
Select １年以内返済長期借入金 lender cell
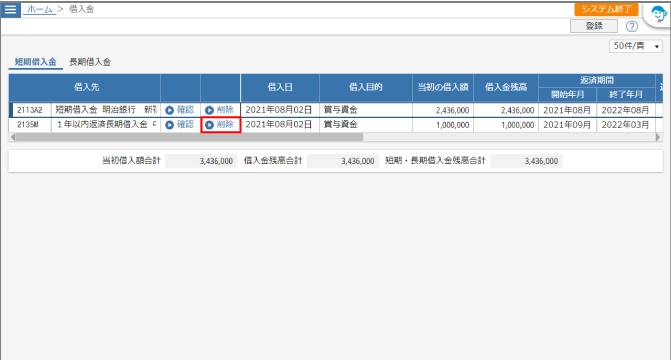pos(106,125)
